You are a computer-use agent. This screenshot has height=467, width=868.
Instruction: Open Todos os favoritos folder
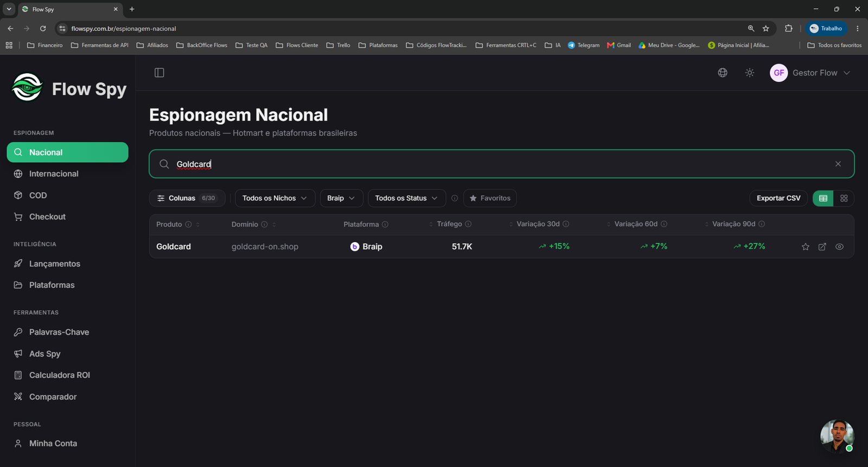834,45
